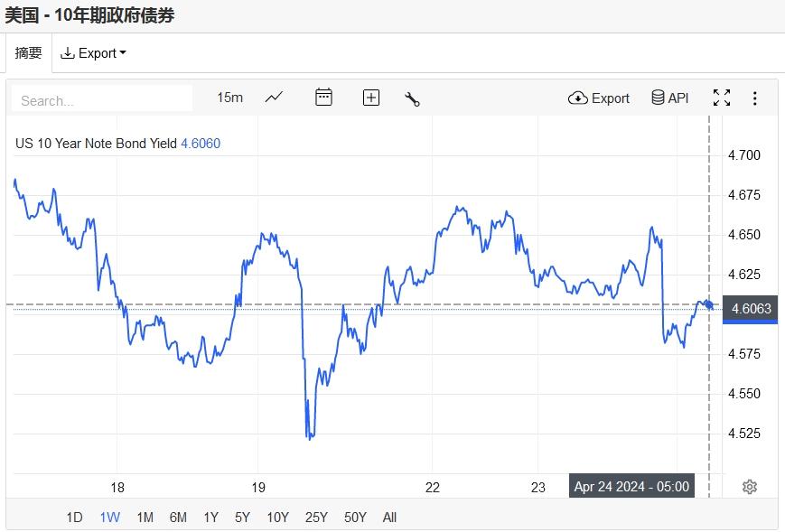This screenshot has height=532, width=785.
Task: Switch to the 摘要 tab
Action: pos(29,53)
